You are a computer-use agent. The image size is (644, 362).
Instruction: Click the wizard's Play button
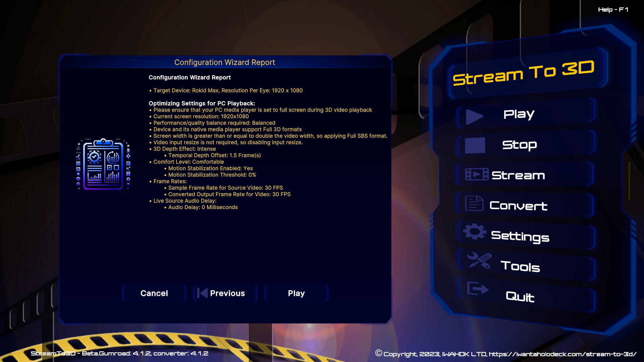tap(297, 293)
